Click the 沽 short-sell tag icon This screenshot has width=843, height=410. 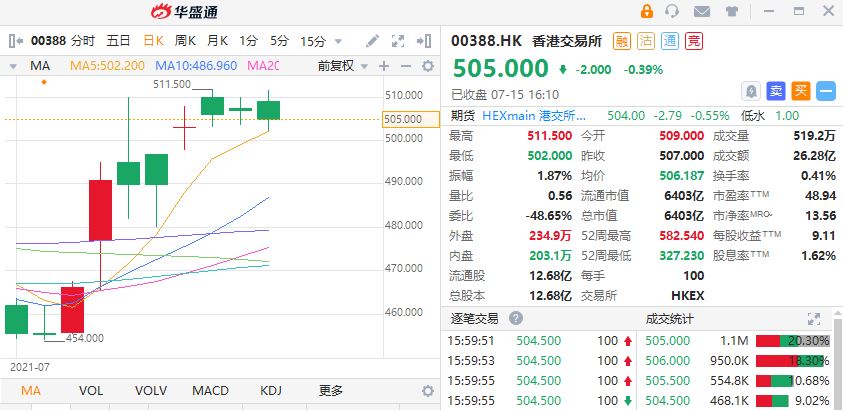coord(646,41)
